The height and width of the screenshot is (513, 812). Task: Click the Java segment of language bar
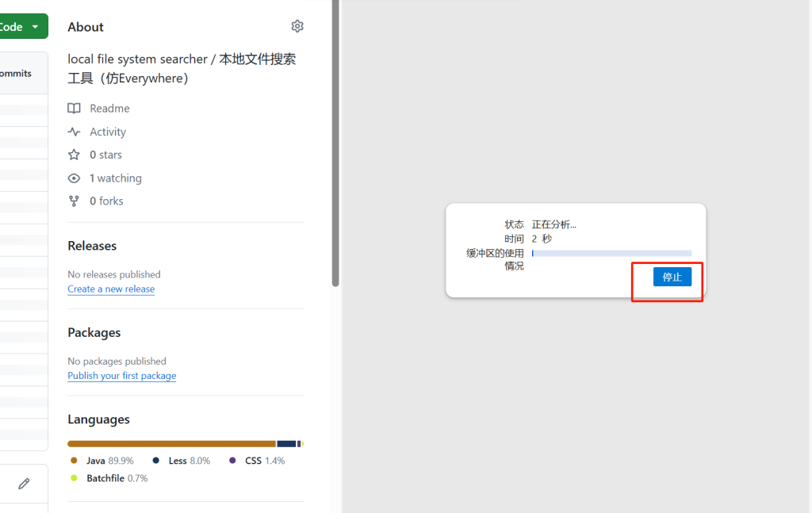(171, 444)
